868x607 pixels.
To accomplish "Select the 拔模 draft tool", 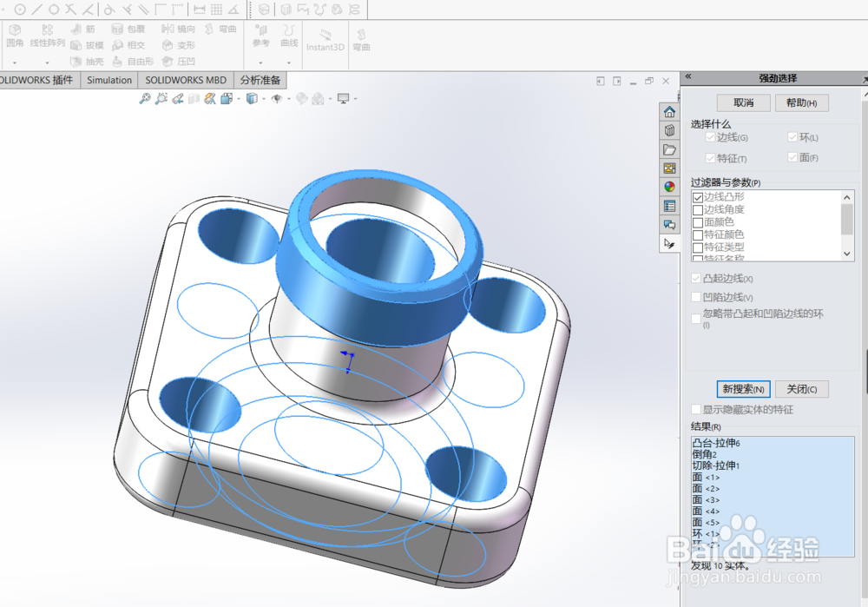I will [x=88, y=45].
